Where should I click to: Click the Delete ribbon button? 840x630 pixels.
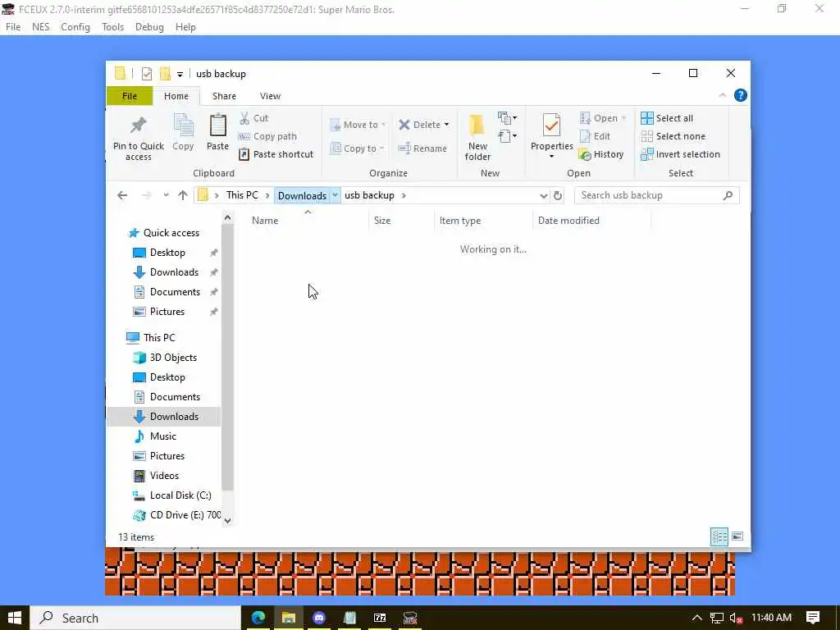click(424, 125)
